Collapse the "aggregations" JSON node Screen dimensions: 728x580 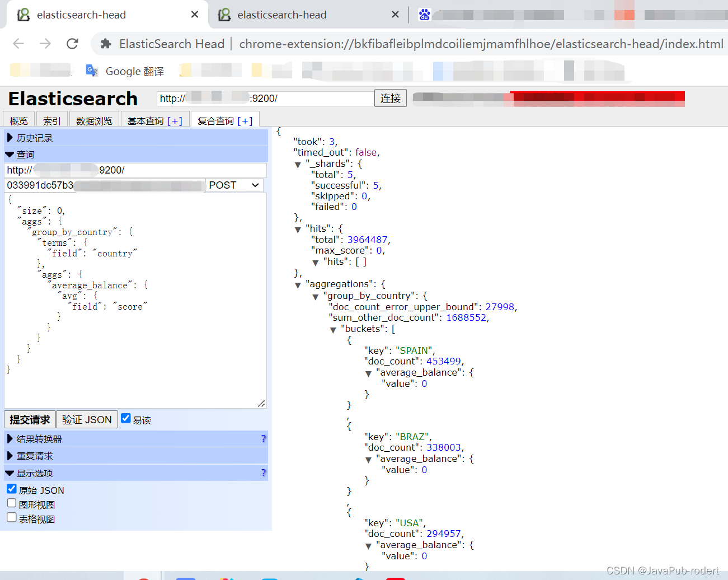298,285
